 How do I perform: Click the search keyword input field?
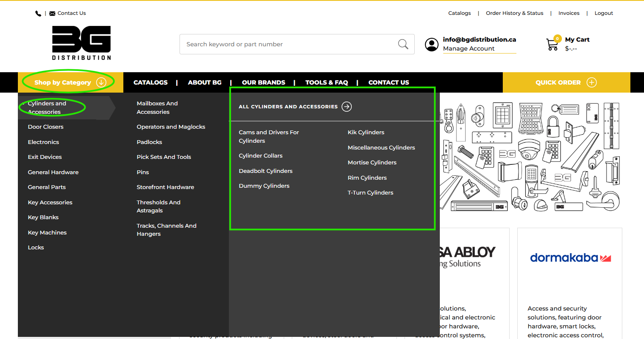pyautogui.click(x=297, y=44)
